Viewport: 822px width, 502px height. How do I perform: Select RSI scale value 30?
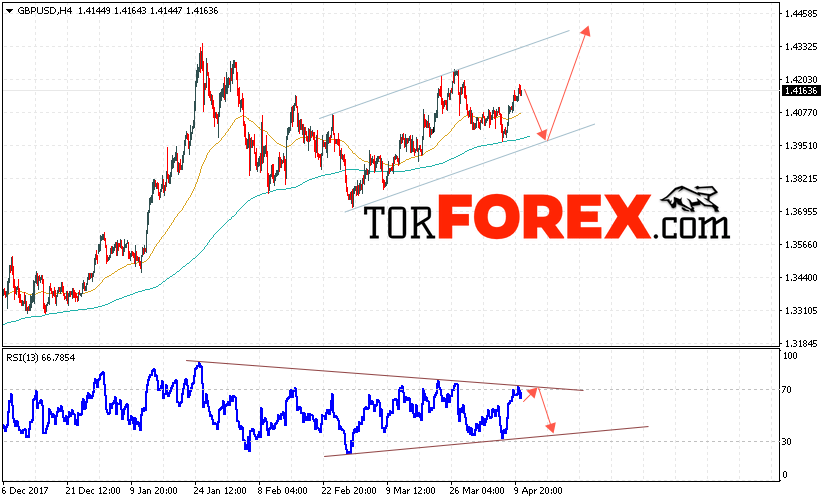786,442
